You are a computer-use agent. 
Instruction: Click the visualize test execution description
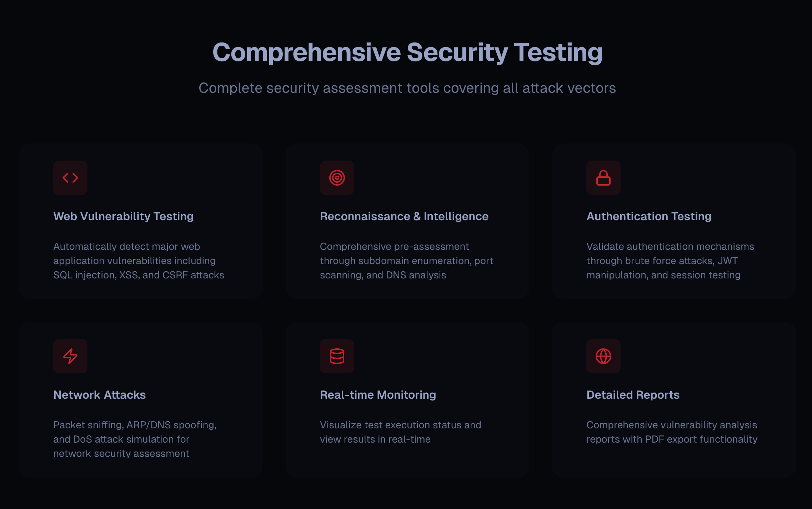tap(401, 432)
